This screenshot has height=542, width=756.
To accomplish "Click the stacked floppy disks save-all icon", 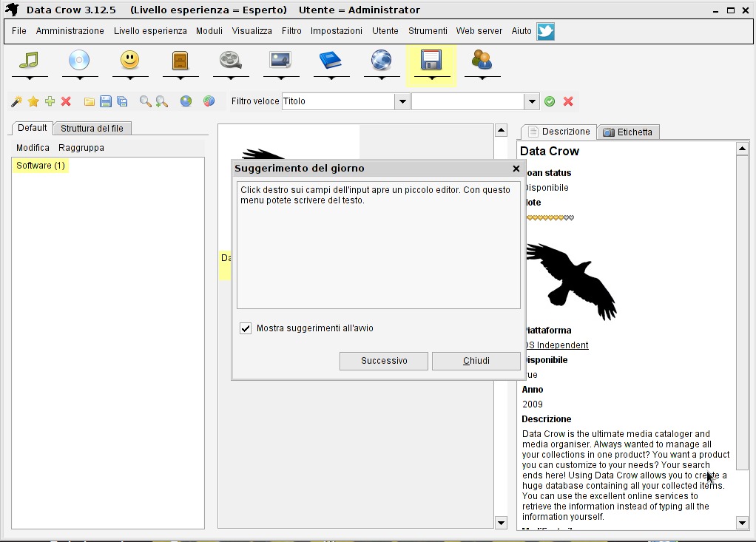I will coord(122,101).
